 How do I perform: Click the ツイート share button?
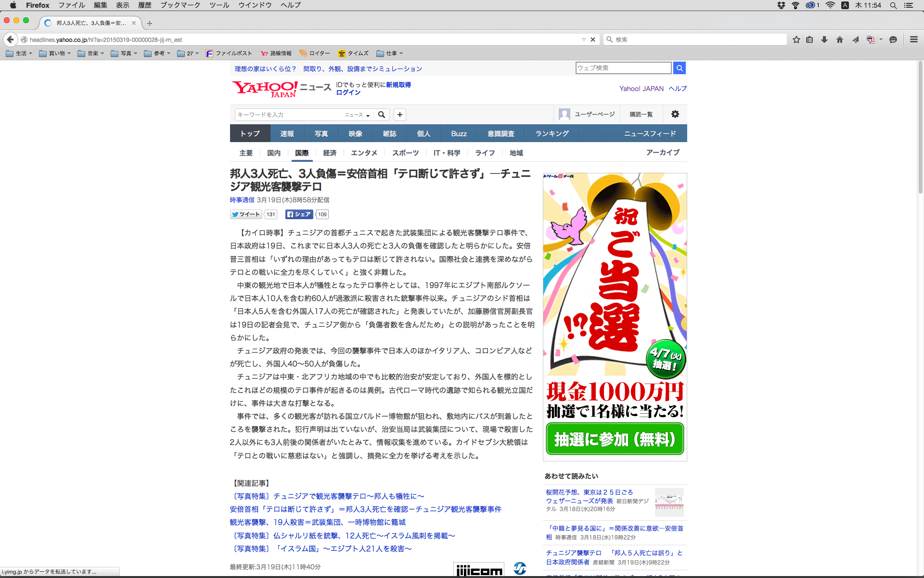pyautogui.click(x=246, y=214)
